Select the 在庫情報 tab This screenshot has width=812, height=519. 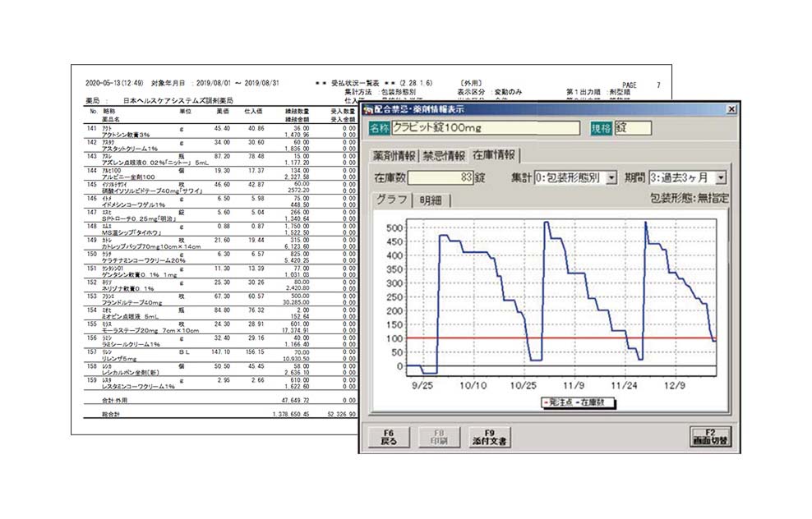pyautogui.click(x=494, y=155)
